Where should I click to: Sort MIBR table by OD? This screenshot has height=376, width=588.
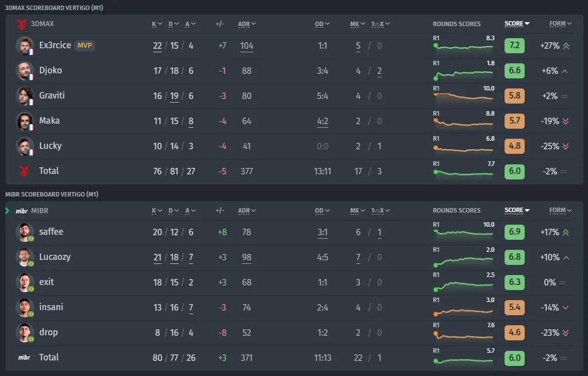pos(322,211)
